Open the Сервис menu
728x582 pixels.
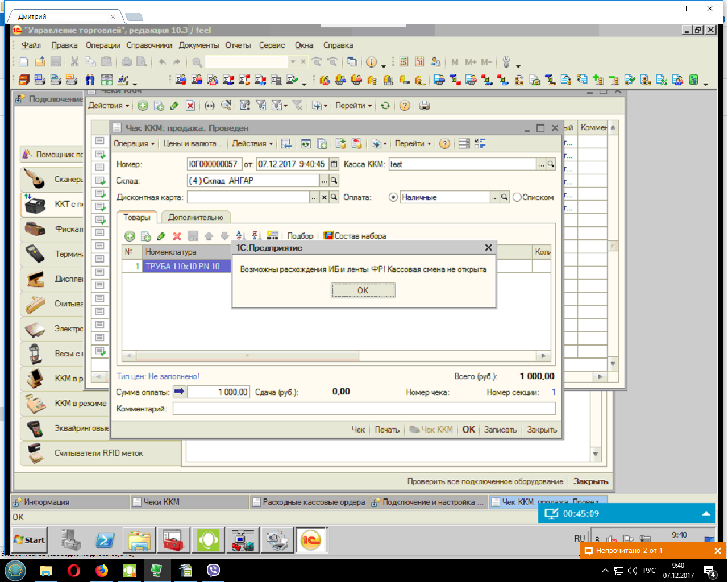point(272,45)
